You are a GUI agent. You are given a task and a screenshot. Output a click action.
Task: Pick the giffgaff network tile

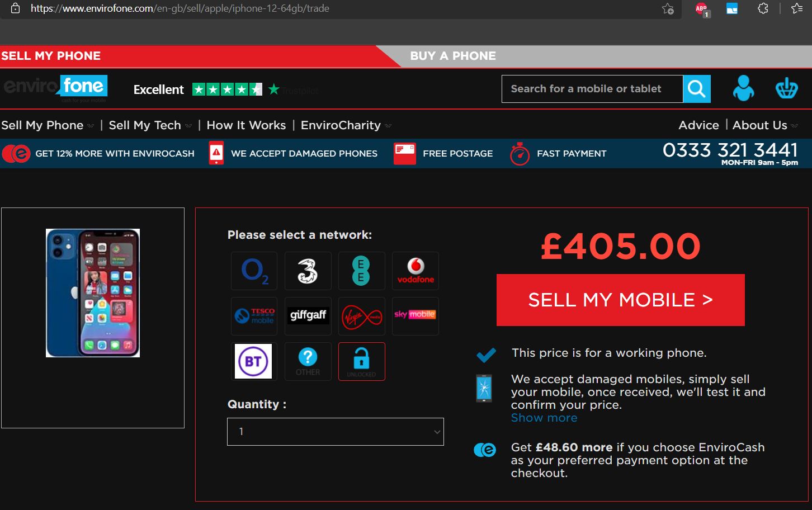pos(308,316)
